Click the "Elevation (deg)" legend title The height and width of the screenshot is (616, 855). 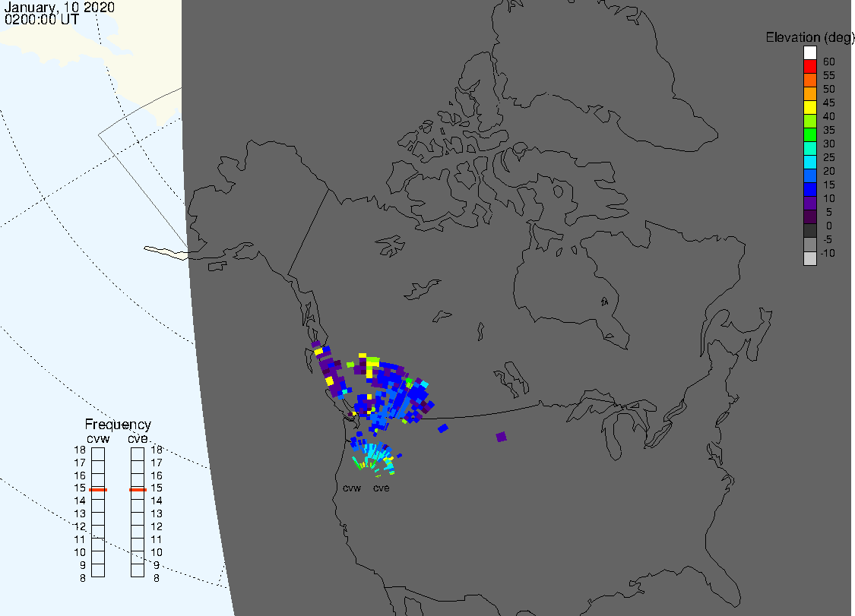(809, 37)
